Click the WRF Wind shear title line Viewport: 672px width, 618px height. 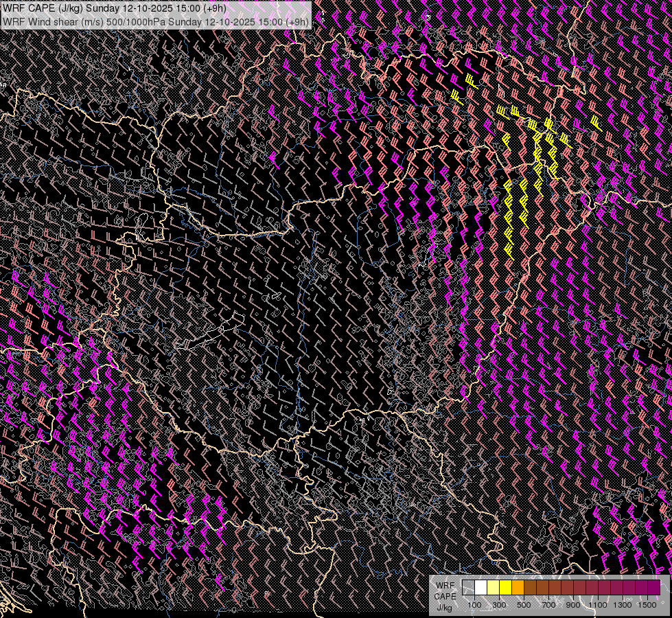(156, 21)
